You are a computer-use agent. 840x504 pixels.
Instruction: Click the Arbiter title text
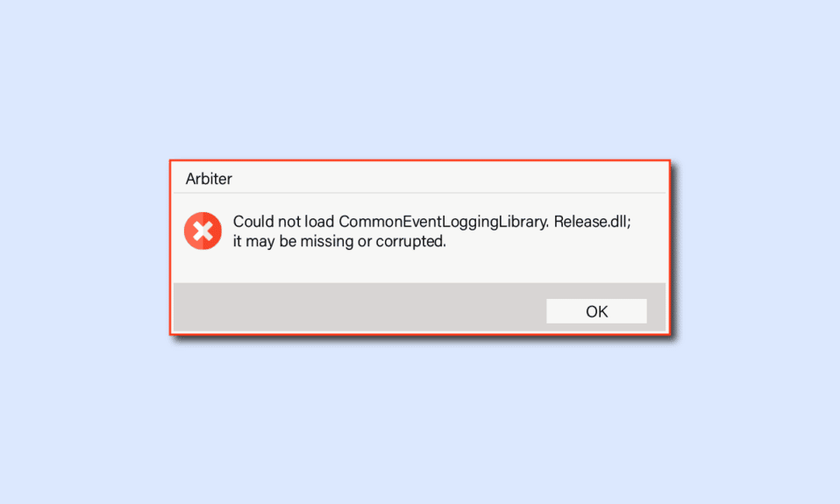209,179
